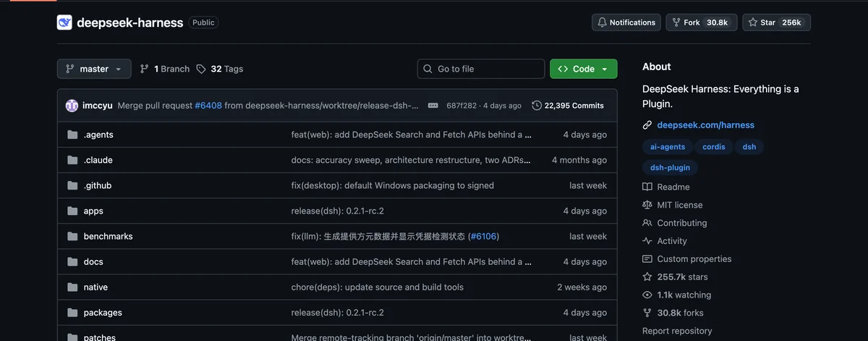Open Custom properties link
This screenshot has height=341, width=868.
tap(687, 258)
